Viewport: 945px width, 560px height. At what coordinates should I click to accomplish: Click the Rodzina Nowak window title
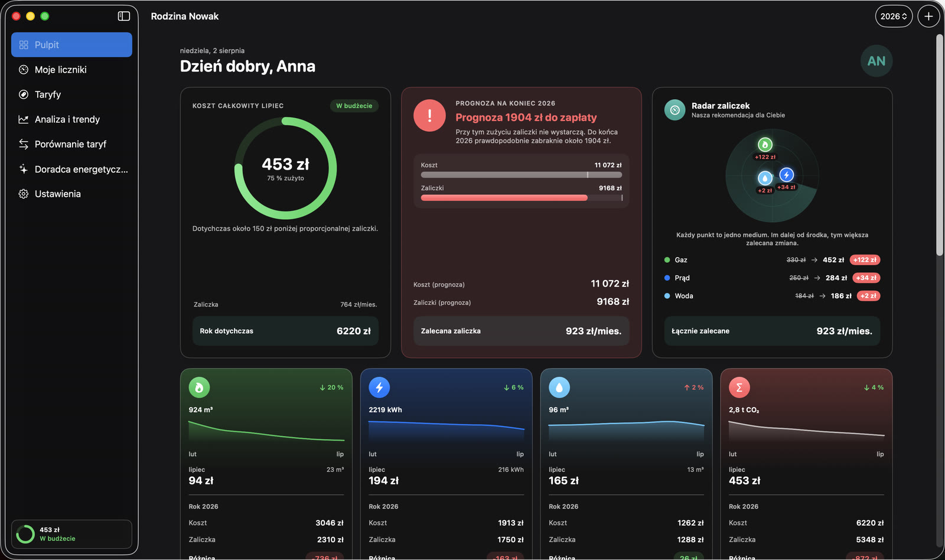(185, 17)
